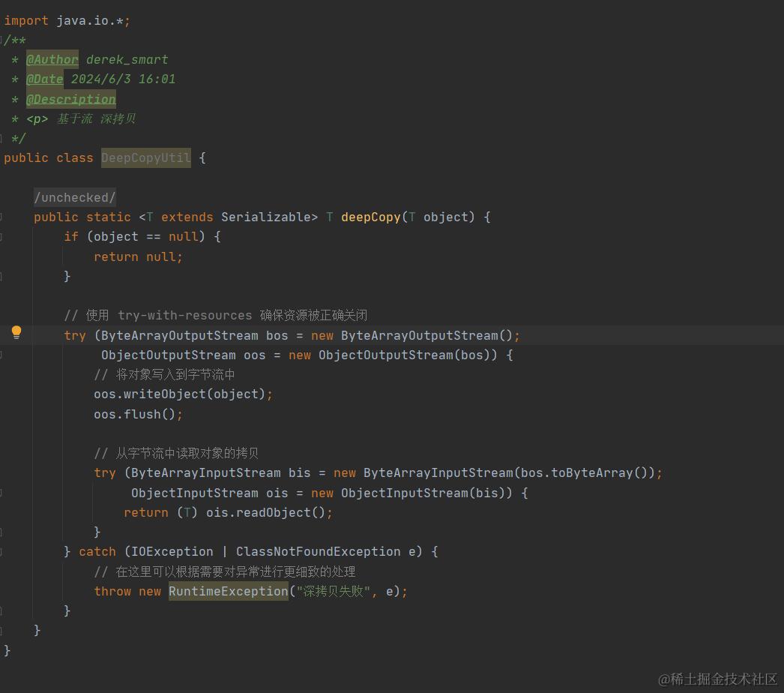Click the comment "// 从字节流中读取对象的拷贝"
The image size is (784, 693).
pos(176,453)
